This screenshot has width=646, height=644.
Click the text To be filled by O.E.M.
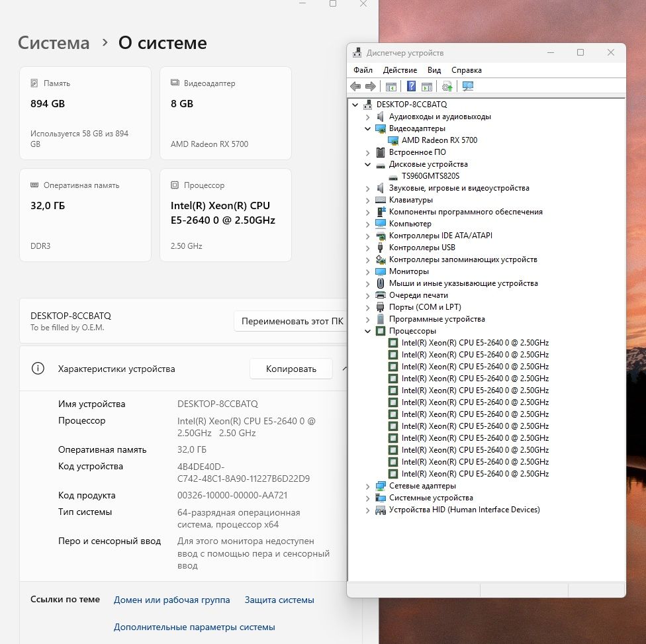point(67,328)
